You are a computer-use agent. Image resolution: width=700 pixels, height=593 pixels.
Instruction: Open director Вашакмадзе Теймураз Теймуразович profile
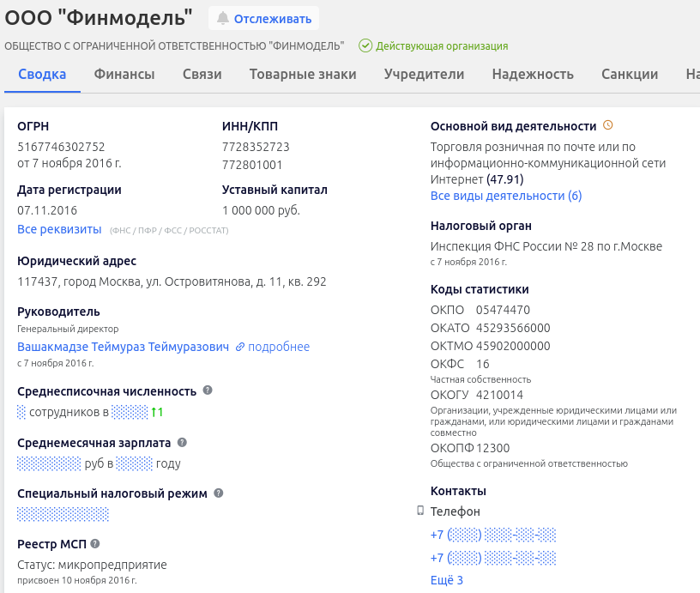124,347
